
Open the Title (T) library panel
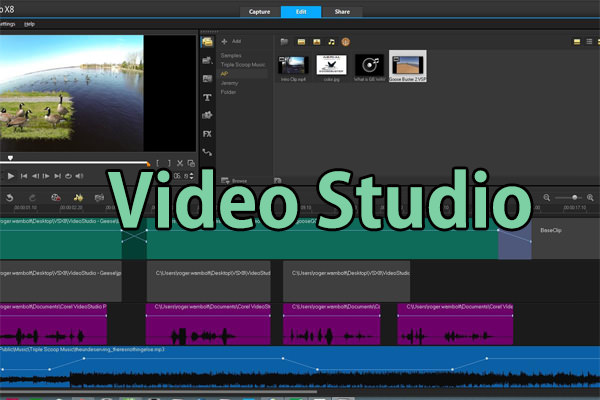(x=207, y=97)
